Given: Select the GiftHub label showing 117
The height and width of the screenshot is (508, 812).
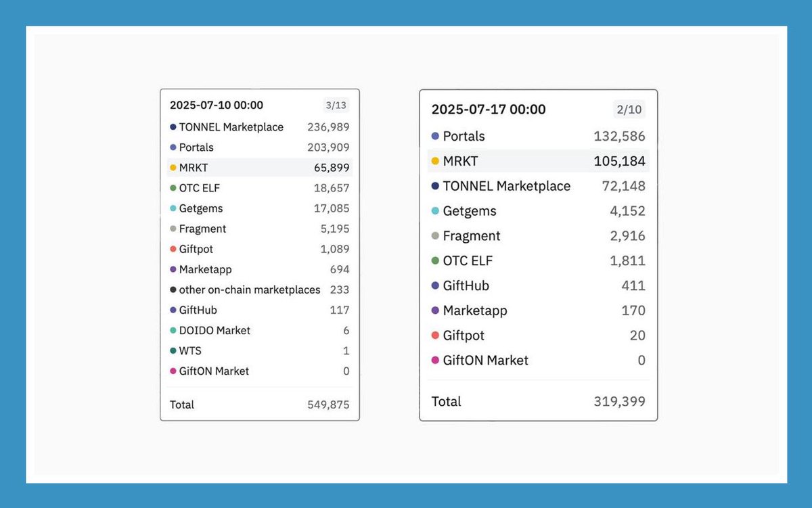Looking at the screenshot, I should (198, 310).
